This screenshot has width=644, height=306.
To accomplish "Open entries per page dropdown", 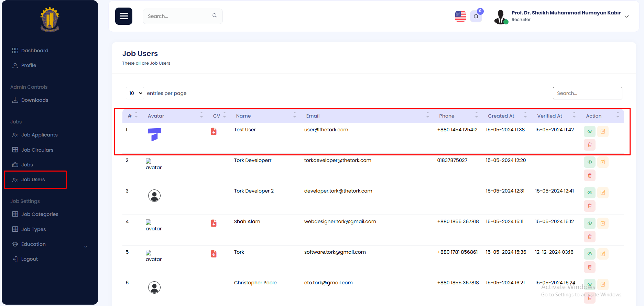I will tap(135, 93).
